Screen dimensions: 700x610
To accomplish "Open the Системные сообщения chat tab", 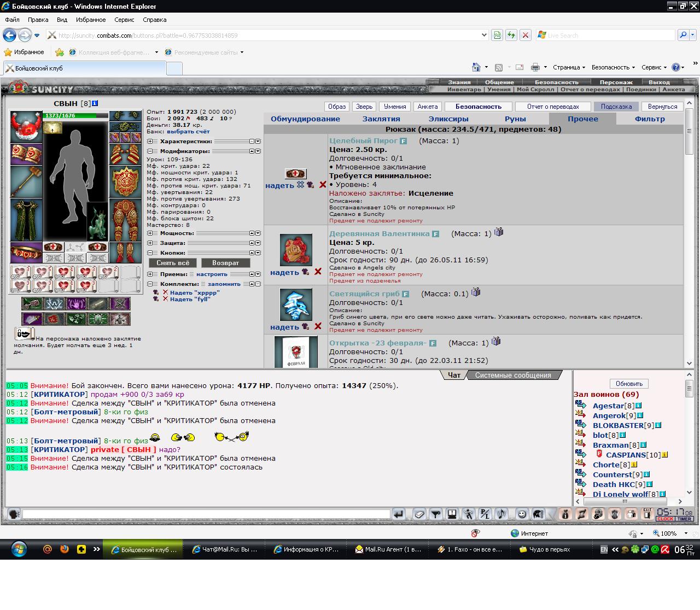I will [x=513, y=375].
